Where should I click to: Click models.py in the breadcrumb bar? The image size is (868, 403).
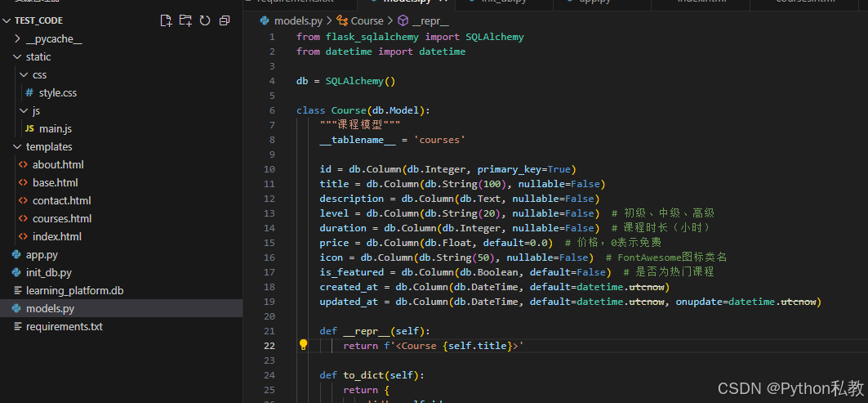pyautogui.click(x=298, y=21)
